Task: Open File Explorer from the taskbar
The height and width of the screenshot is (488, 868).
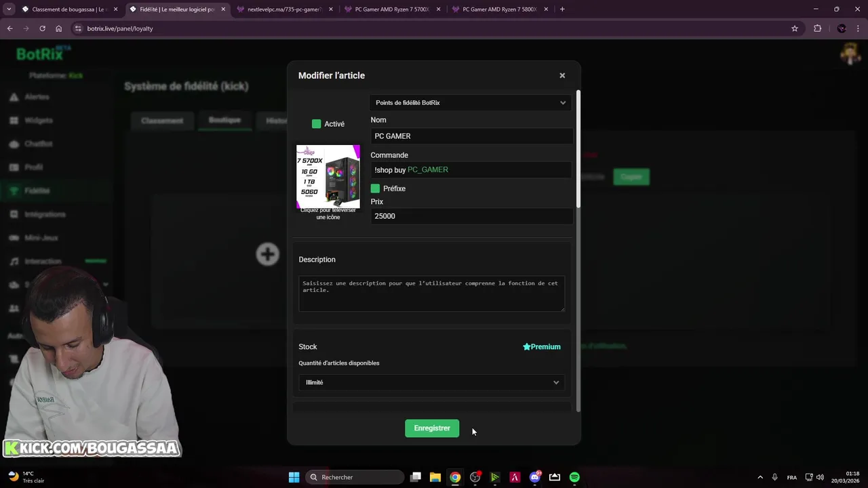Action: (435, 477)
